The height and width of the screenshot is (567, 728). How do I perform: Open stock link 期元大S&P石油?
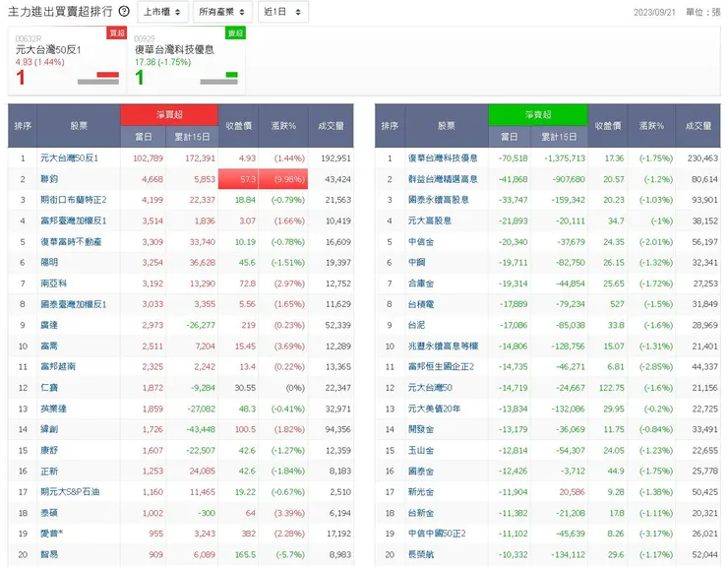(x=70, y=492)
